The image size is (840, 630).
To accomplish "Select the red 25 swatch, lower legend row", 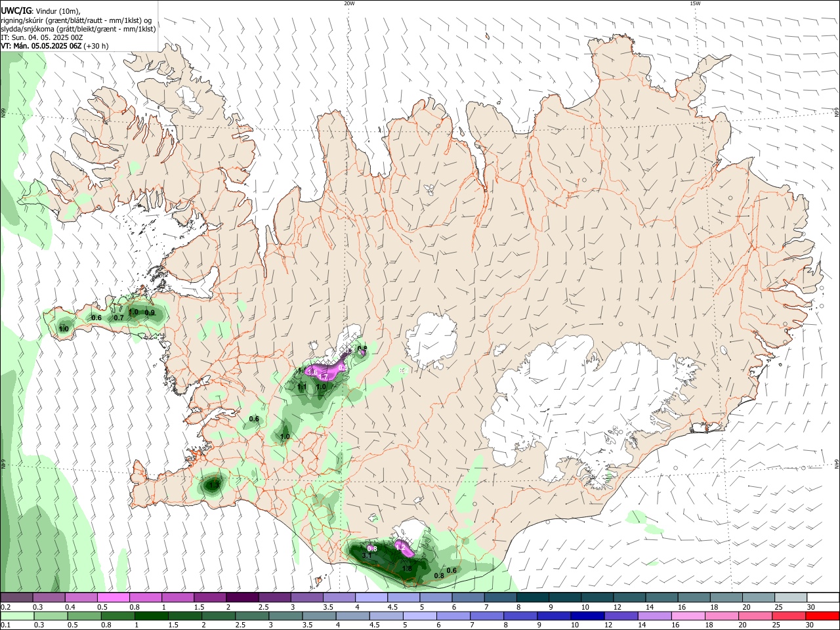I will tap(789, 616).
